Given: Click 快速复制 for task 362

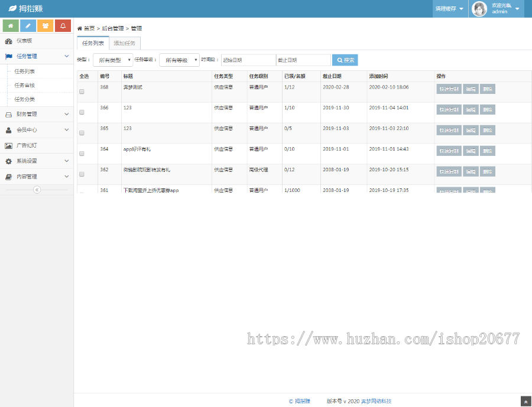Looking at the screenshot, I should click(x=449, y=172).
